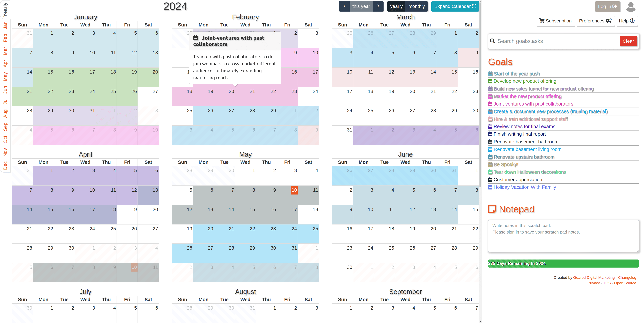Click this year navigation button
The width and height of the screenshot is (644, 323).
click(360, 6)
